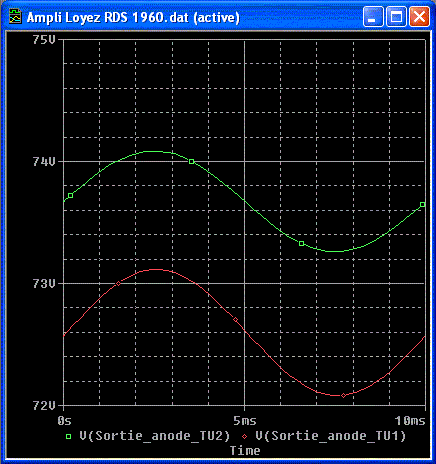Close the Ampli Loyez RDS 1960.dat window

(x=419, y=17)
